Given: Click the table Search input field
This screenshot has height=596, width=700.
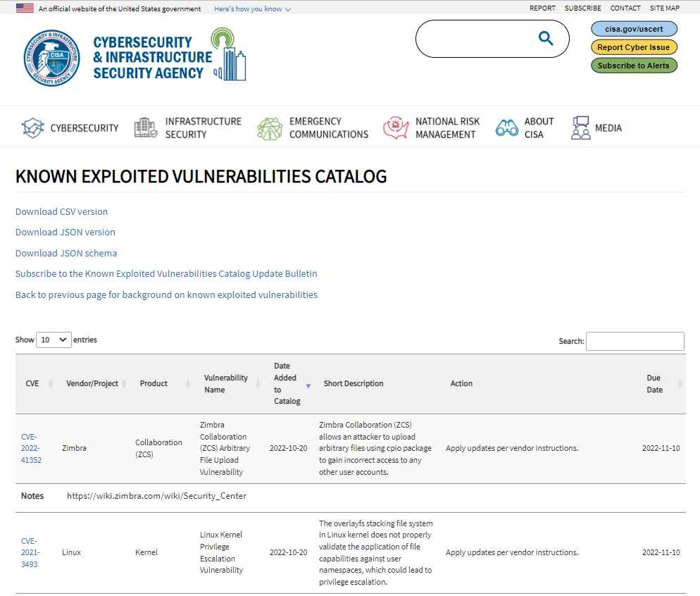Looking at the screenshot, I should tap(635, 341).
